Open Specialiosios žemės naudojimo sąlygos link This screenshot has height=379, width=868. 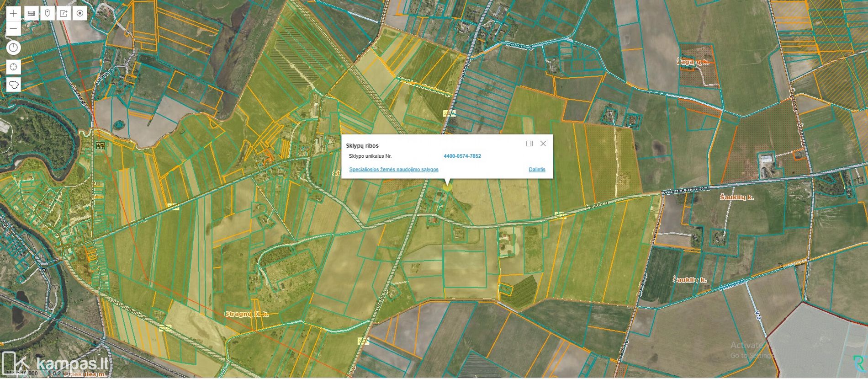pos(393,170)
